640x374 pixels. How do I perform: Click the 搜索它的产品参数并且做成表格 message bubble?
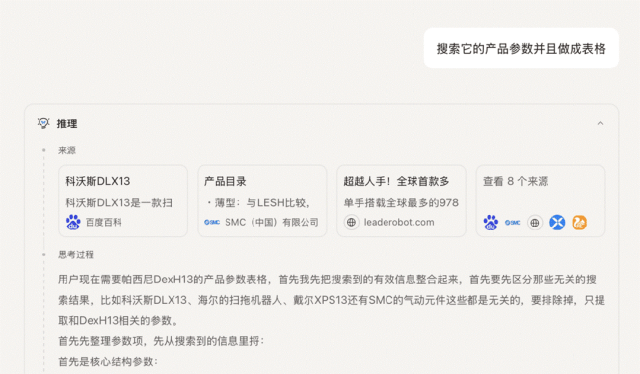point(521,48)
